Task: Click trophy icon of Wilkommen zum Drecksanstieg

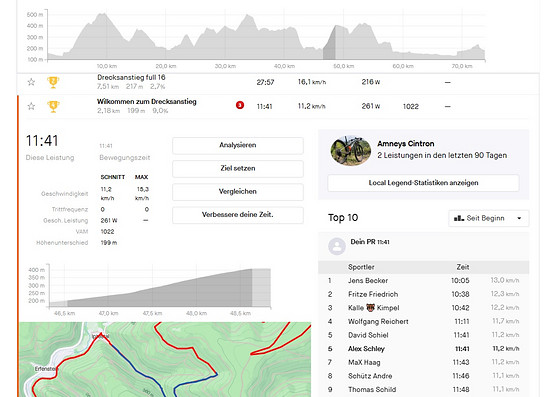Action: [x=53, y=107]
